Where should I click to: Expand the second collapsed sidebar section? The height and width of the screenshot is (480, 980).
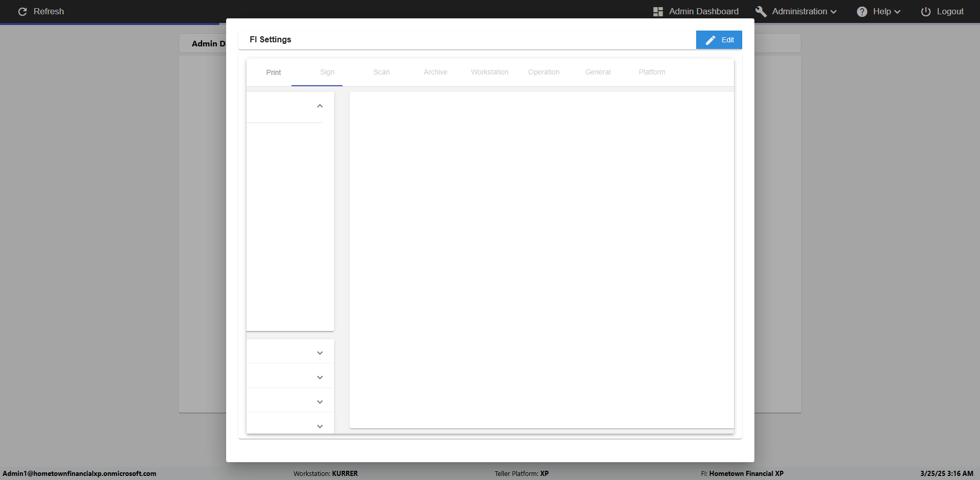[320, 377]
